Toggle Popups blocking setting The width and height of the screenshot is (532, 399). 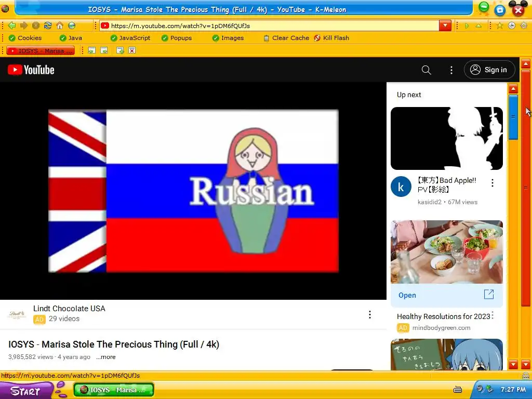(177, 38)
